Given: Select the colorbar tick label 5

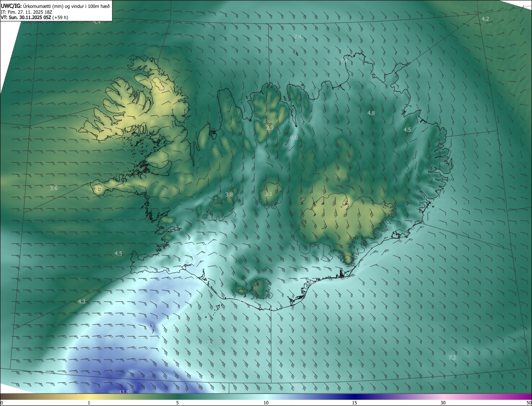Looking at the screenshot, I should point(177,403).
